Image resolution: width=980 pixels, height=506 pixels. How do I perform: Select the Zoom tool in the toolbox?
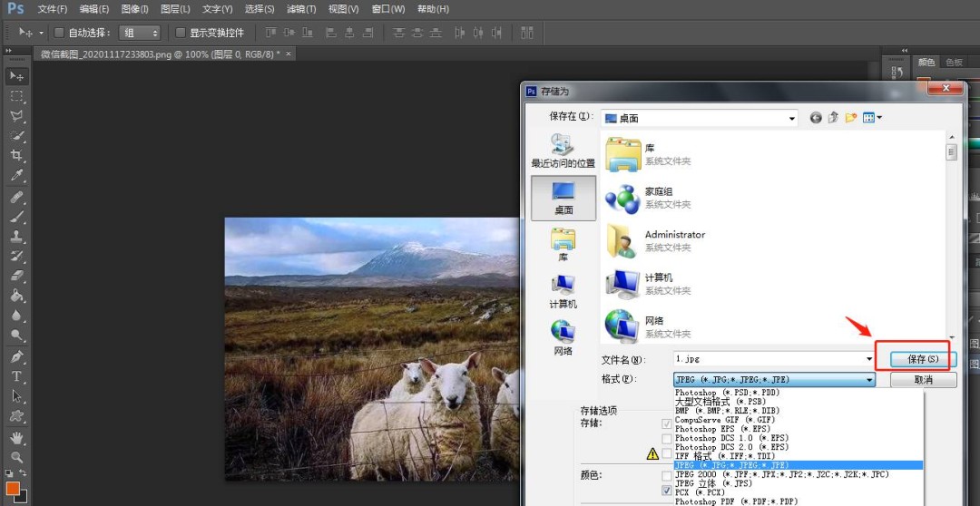point(16,457)
